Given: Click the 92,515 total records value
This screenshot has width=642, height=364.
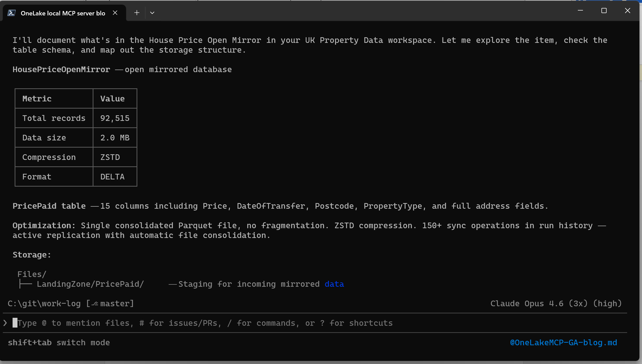Looking at the screenshot, I should 114,118.
